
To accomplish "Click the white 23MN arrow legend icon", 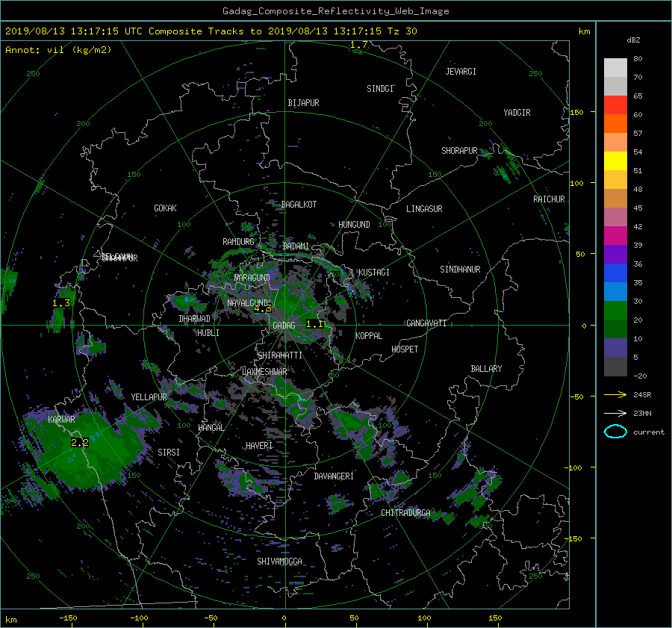I will tap(615, 413).
